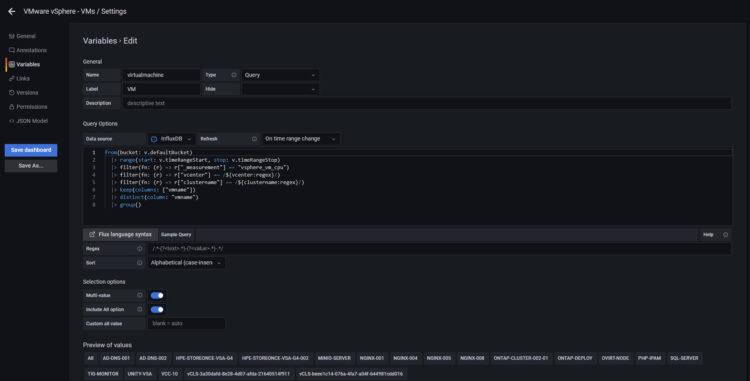750x381 pixels.
Task: Click inside the Flux query editor
Action: click(408, 186)
